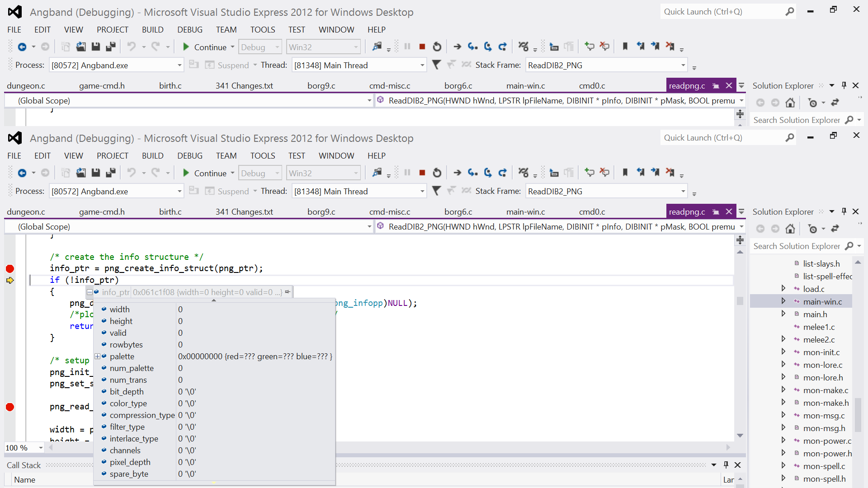Switch to borg9.c tab in front window
This screenshot has height=488, width=868.
coord(321,211)
